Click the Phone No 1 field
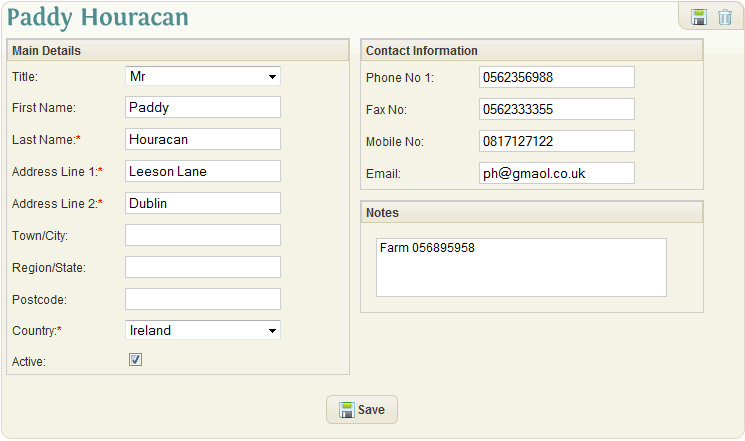745x441 pixels. (557, 77)
